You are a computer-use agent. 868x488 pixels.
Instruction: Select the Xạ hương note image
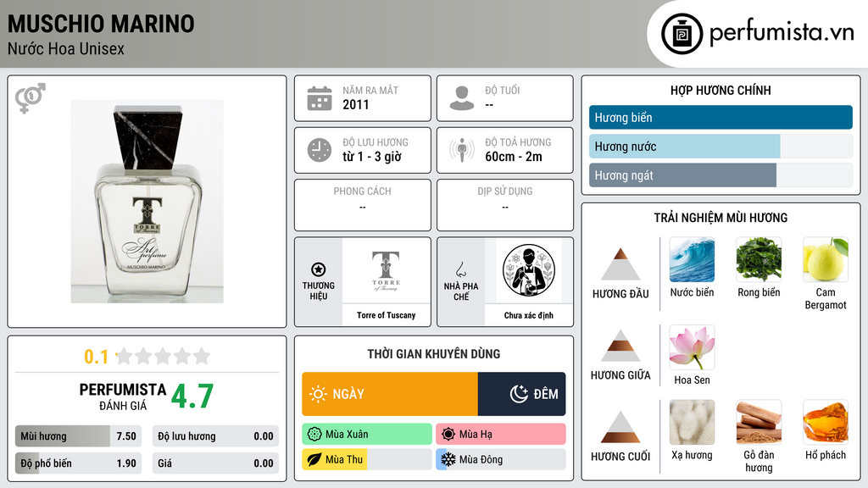tap(692, 422)
